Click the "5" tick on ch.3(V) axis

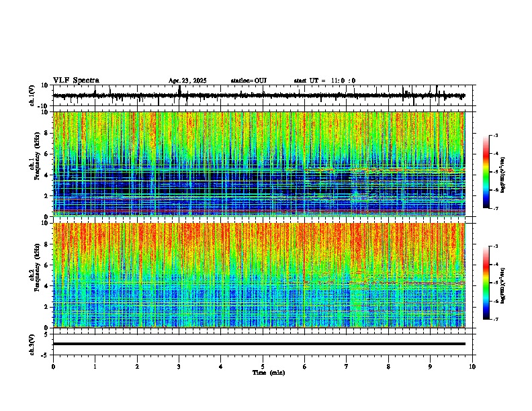pos(46,334)
